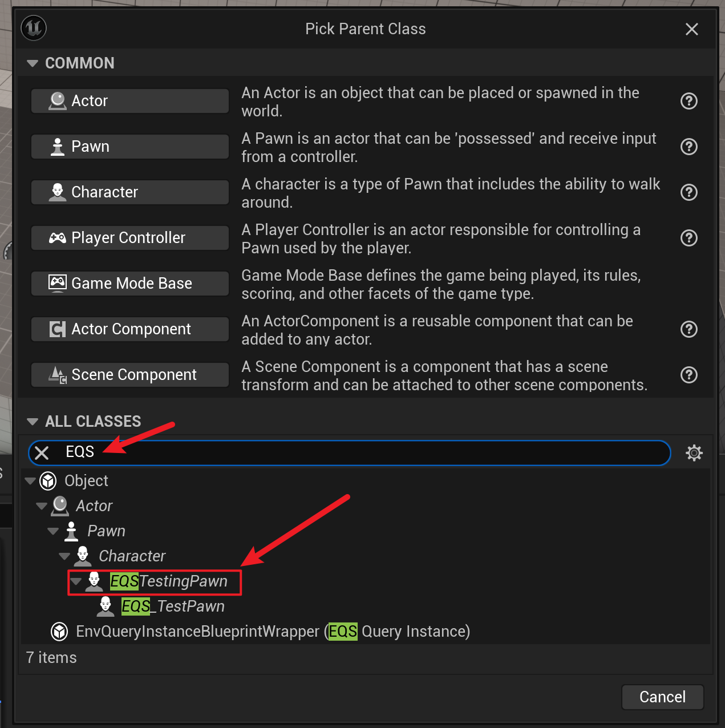This screenshot has height=728, width=725.
Task: Collapse the EQSTestingPawn tree node
Action: coord(76,581)
